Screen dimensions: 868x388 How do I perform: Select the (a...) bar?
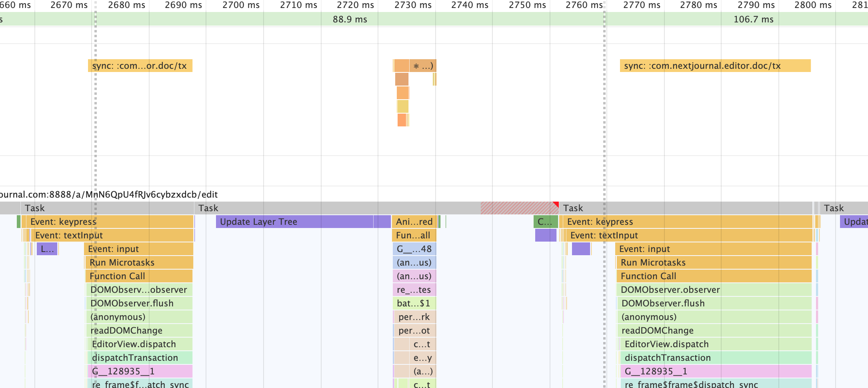[x=423, y=371]
